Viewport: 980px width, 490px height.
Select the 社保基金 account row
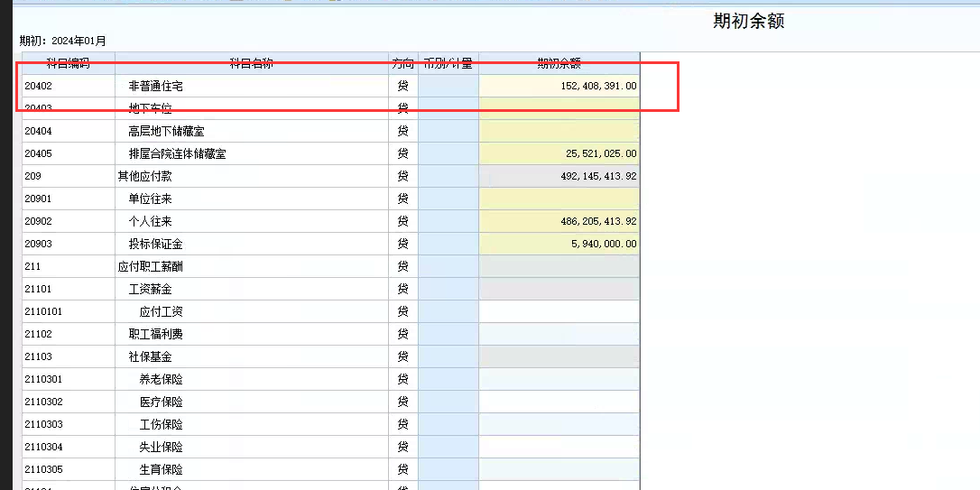click(x=330, y=356)
